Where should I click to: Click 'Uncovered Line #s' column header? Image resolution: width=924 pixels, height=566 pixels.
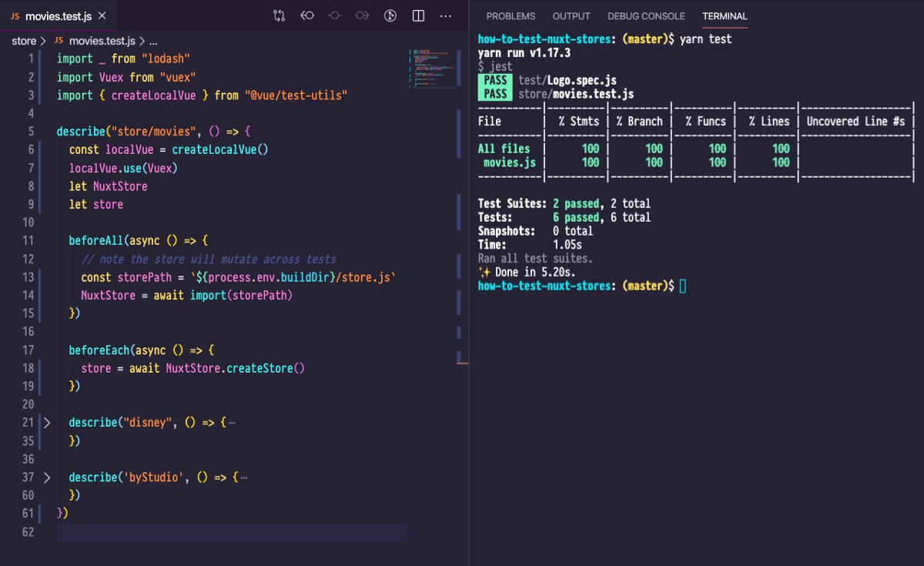(x=856, y=122)
